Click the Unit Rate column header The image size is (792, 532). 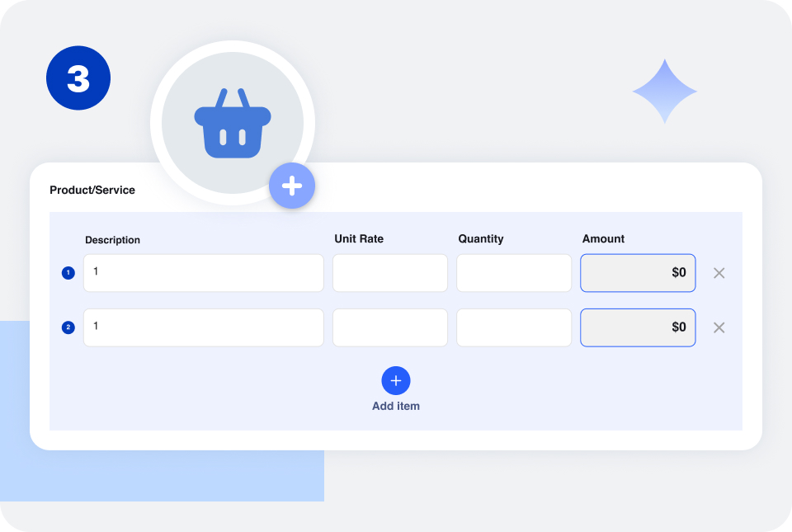359,238
